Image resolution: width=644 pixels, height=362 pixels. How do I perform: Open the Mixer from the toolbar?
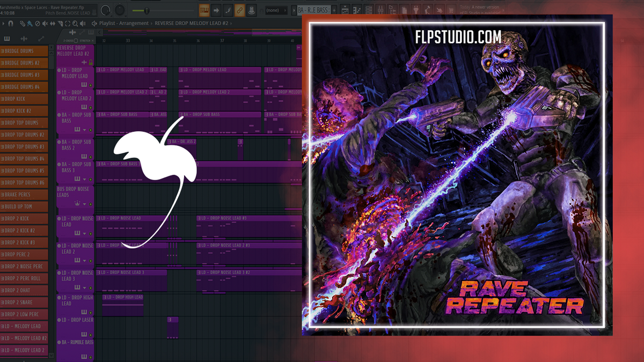[381, 9]
